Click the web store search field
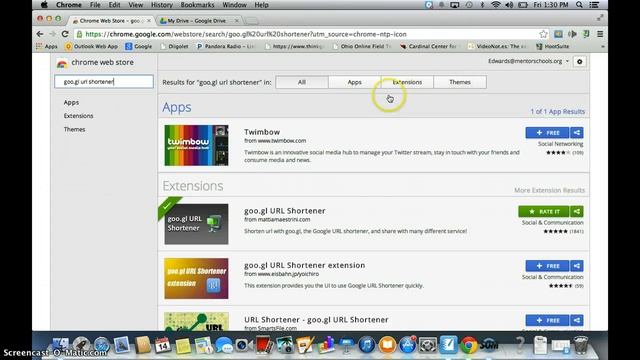640x360 pixels. 104,82
